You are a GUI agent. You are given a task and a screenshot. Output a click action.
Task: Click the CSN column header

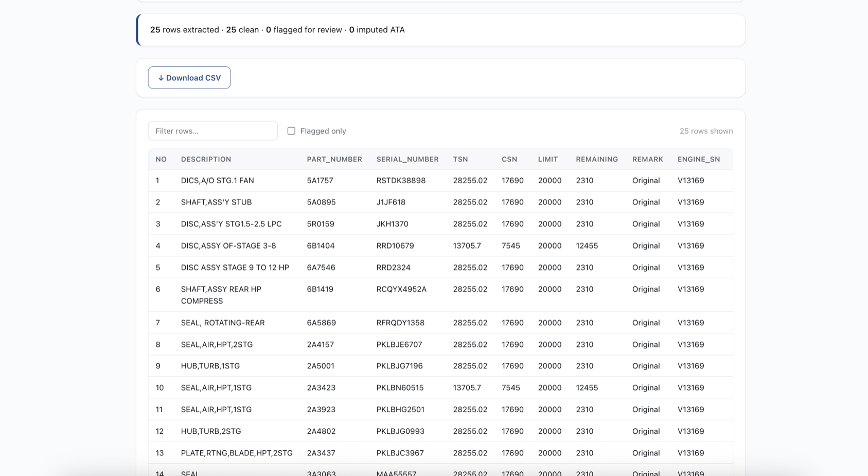pos(509,160)
